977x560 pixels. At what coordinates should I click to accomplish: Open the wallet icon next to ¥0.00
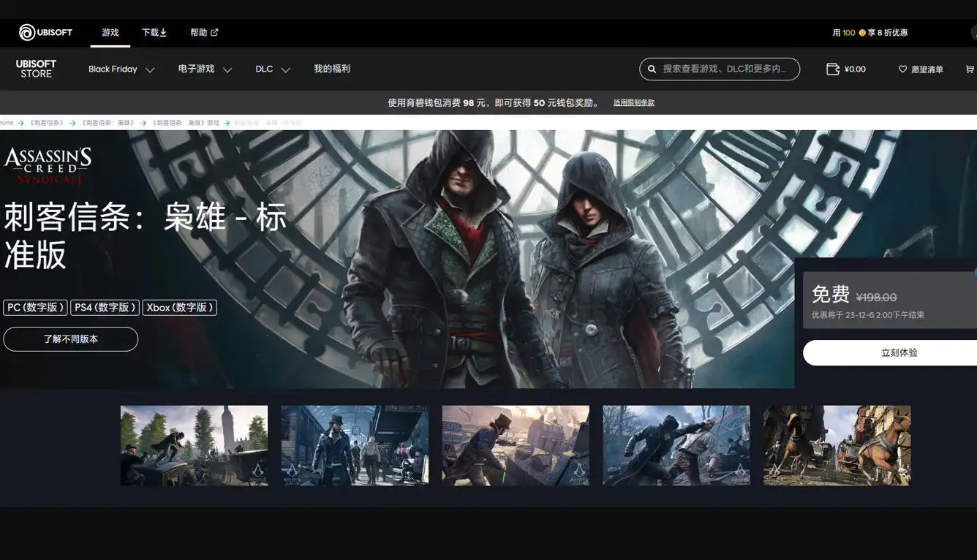[x=832, y=69]
